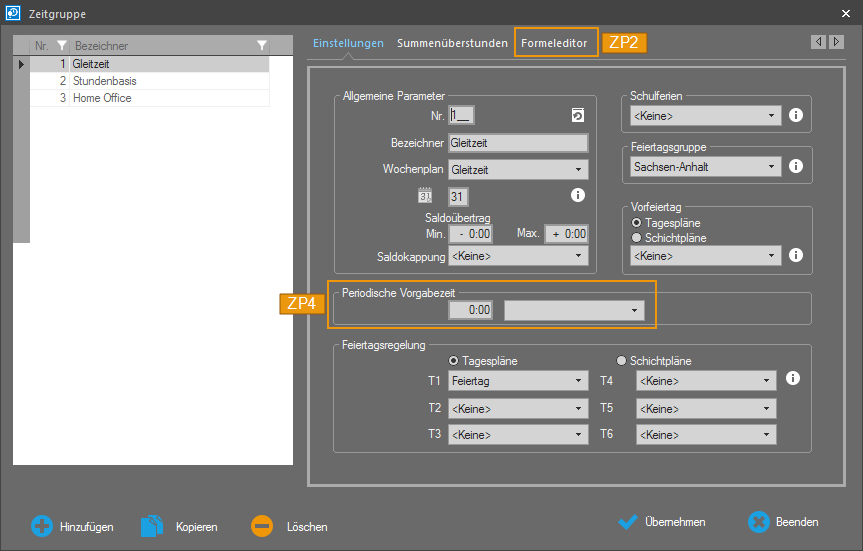Click the info icon next to Schulferien dropdown
This screenshot has height=551, width=863.
pos(796,116)
